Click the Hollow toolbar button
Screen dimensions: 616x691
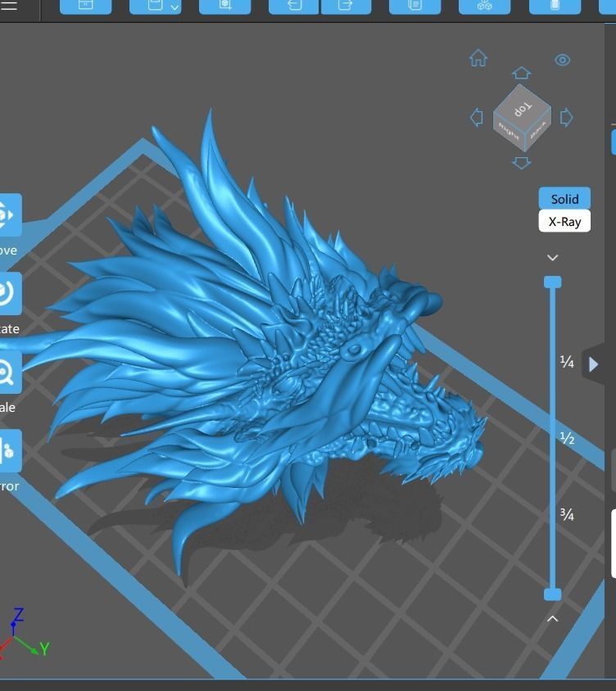point(555,6)
